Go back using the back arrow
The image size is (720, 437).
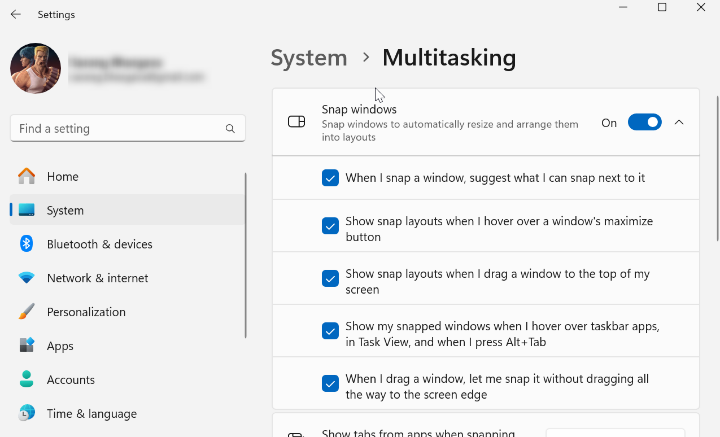click(16, 14)
